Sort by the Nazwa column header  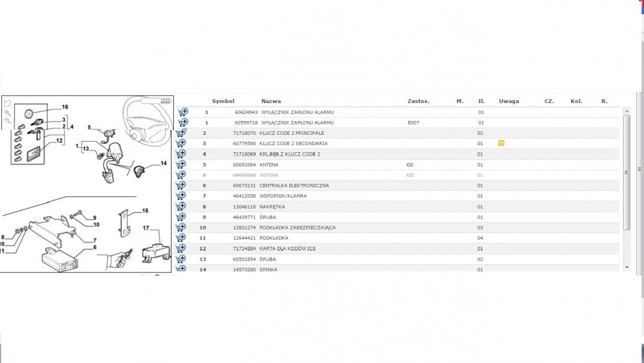click(x=271, y=101)
